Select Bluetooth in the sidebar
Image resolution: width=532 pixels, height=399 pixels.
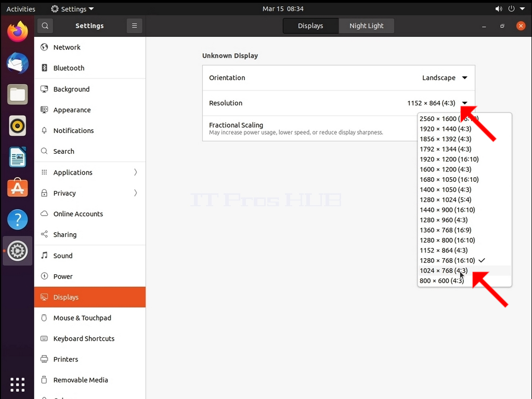coord(90,68)
